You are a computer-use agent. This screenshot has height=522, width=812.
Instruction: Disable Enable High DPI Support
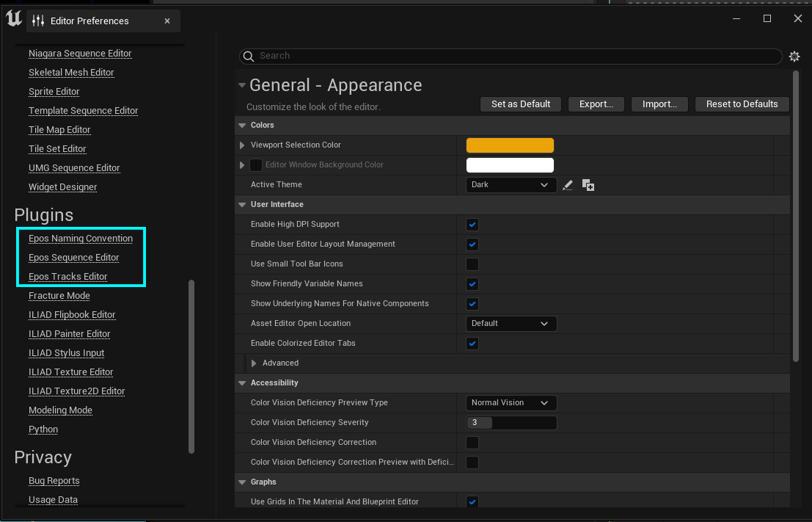coord(472,224)
